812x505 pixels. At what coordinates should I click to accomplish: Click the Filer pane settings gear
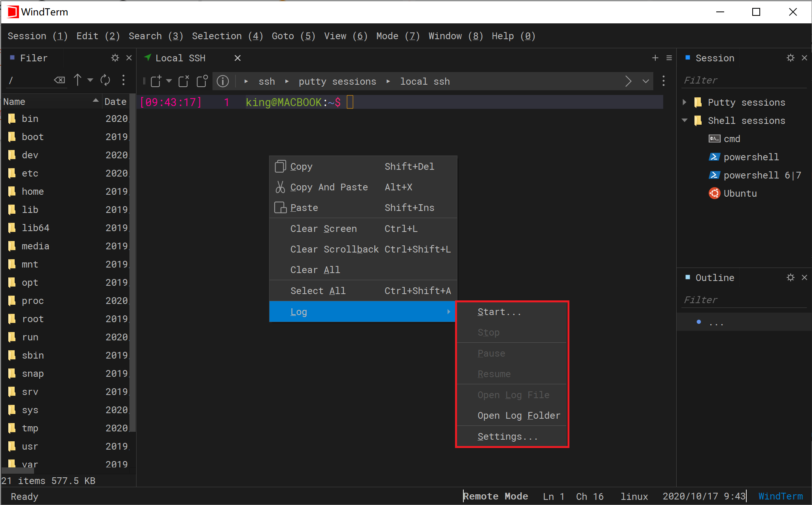click(115, 58)
